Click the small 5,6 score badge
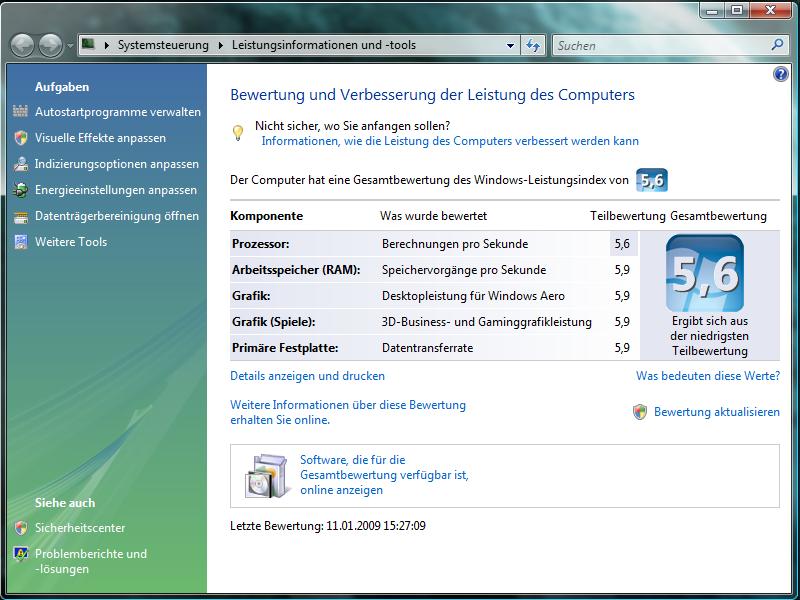The height and width of the screenshot is (600, 800). pos(652,180)
